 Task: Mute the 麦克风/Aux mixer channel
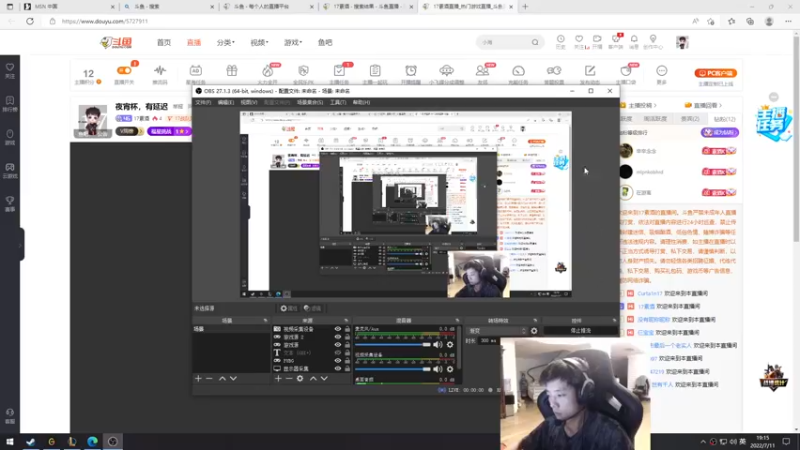(x=438, y=344)
